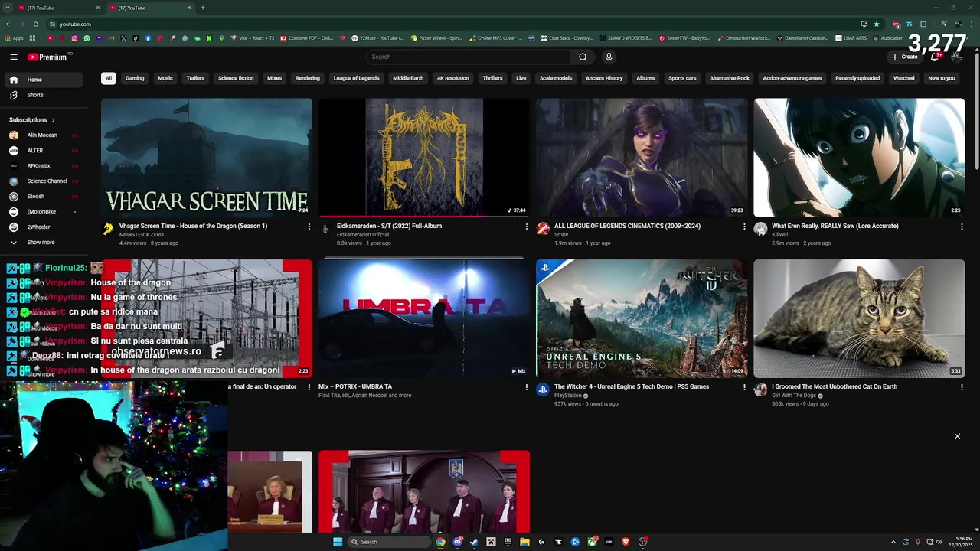Show hidden system tray icons
This screenshot has height=551, width=980.
click(893, 542)
